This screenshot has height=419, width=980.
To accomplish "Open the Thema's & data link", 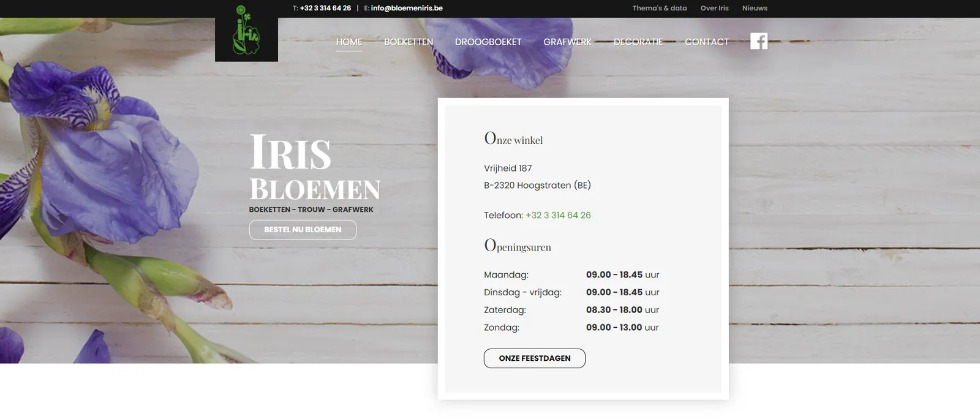I will point(660,8).
